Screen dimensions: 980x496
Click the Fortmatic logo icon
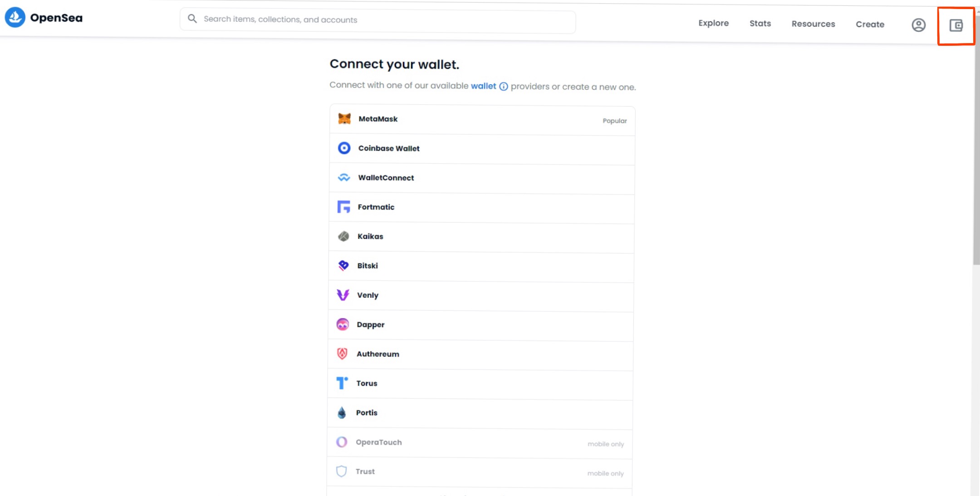pyautogui.click(x=343, y=207)
